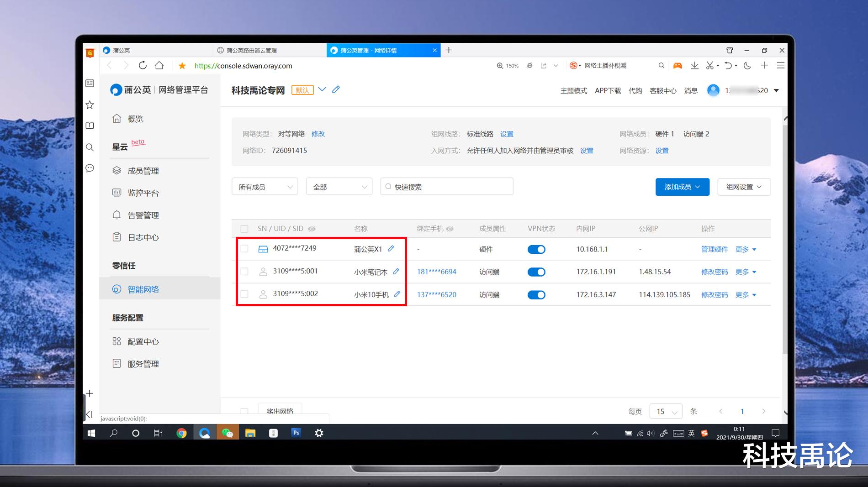Expand the 添加成员 dropdown button
This screenshot has width=868, height=487.
(x=683, y=187)
